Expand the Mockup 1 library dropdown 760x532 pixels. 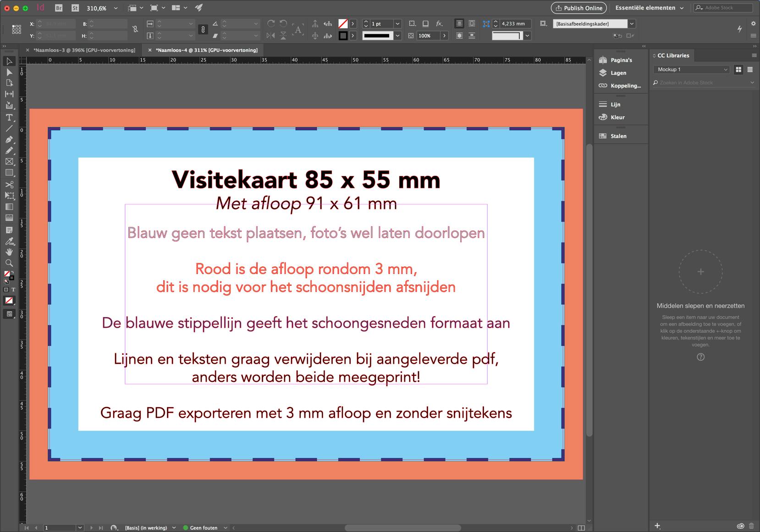(x=691, y=70)
